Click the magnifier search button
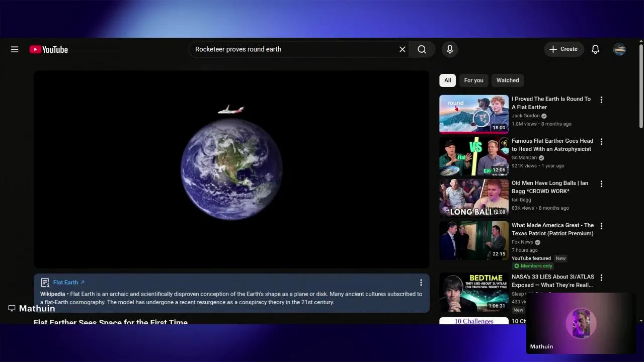The height and width of the screenshot is (362, 644). (422, 49)
